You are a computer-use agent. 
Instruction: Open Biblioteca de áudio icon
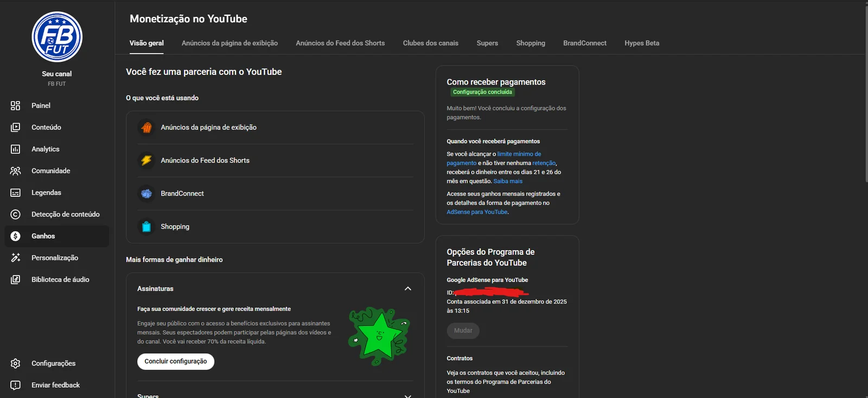(x=15, y=279)
